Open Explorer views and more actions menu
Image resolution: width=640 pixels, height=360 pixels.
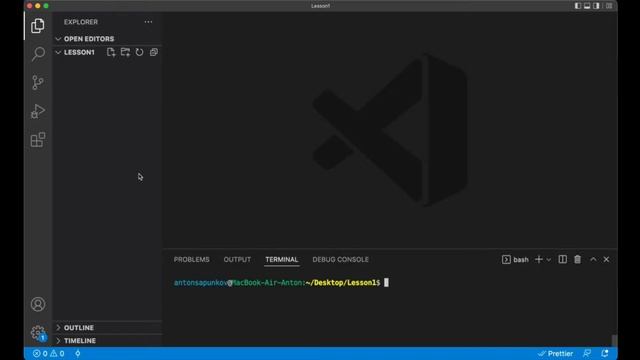148,22
